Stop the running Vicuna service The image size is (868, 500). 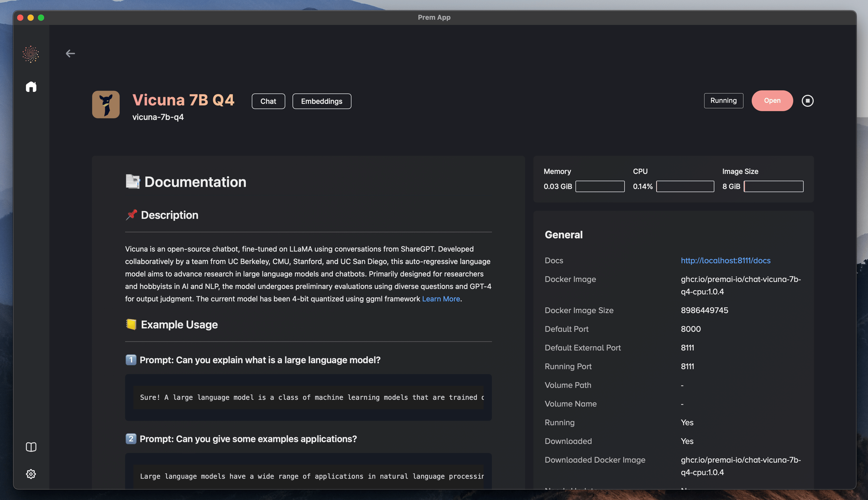tap(808, 101)
